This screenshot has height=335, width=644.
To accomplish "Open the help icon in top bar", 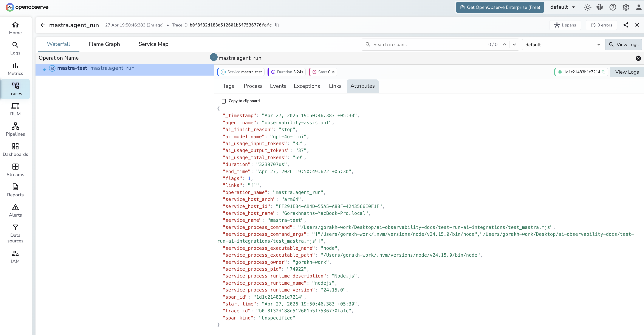I will point(613,7).
